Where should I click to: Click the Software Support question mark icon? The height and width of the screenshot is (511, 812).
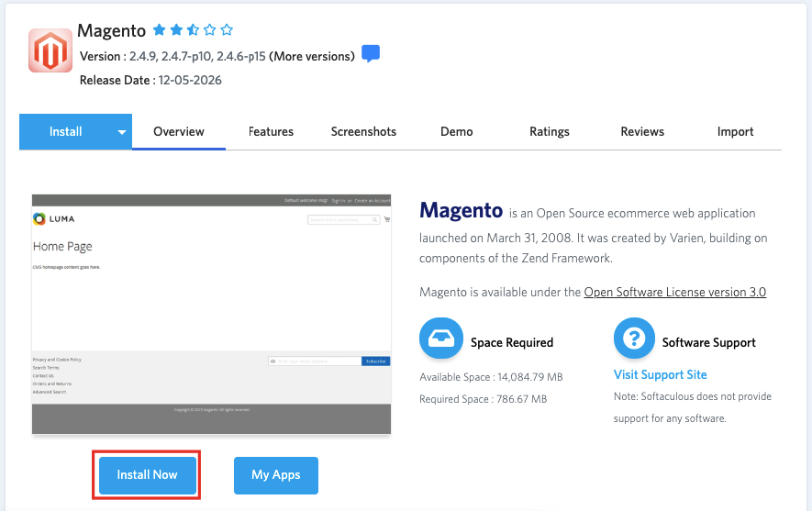click(634, 339)
